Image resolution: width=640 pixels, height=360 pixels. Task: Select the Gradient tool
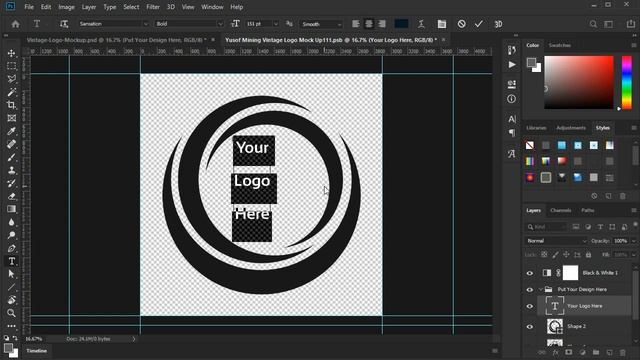pyautogui.click(x=11, y=209)
